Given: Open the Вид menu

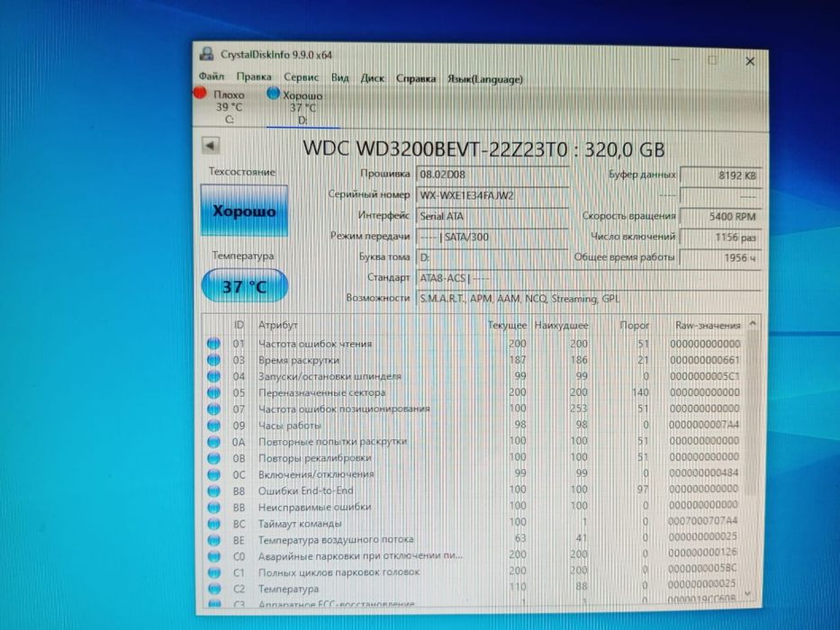Looking at the screenshot, I should (339, 78).
